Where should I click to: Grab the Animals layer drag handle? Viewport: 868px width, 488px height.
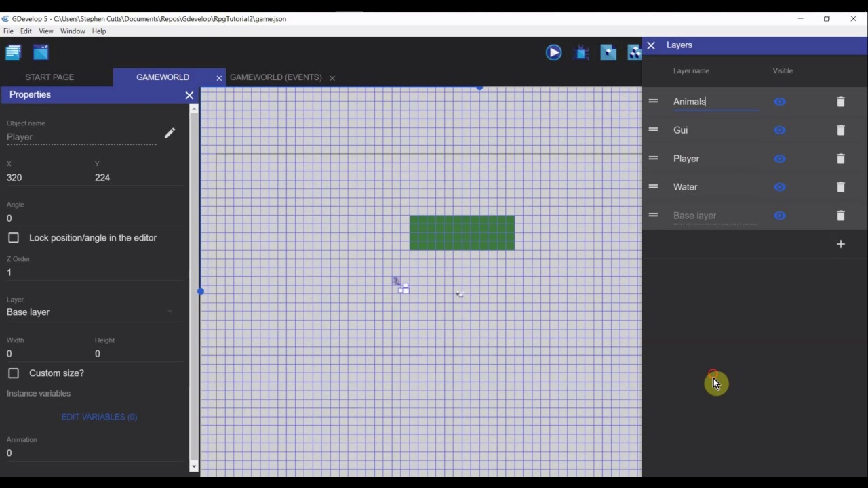[653, 101]
